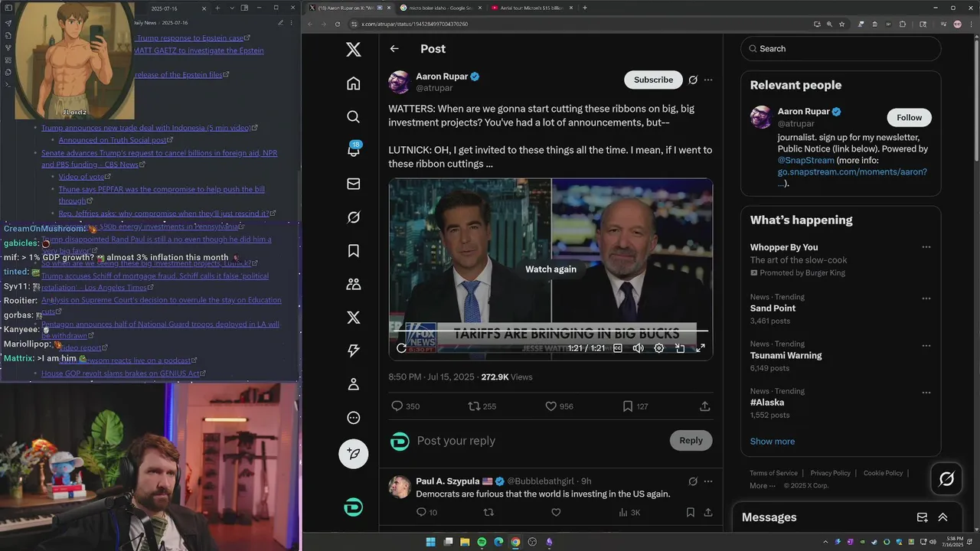Viewport: 980px width, 551px height.
Task: Click the floating Grok button
Action: pos(946,479)
